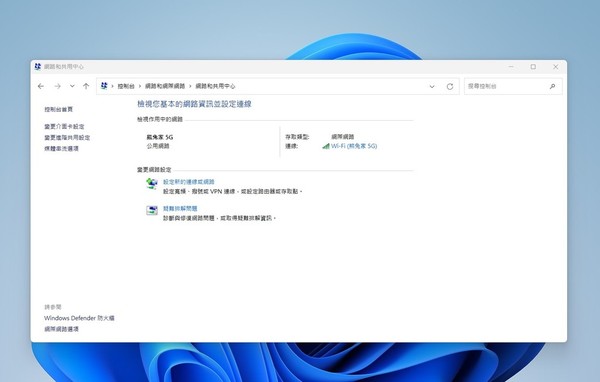Screen dimensions: 600x382
Task: Click 公用網路 network type text
Action: click(x=158, y=146)
